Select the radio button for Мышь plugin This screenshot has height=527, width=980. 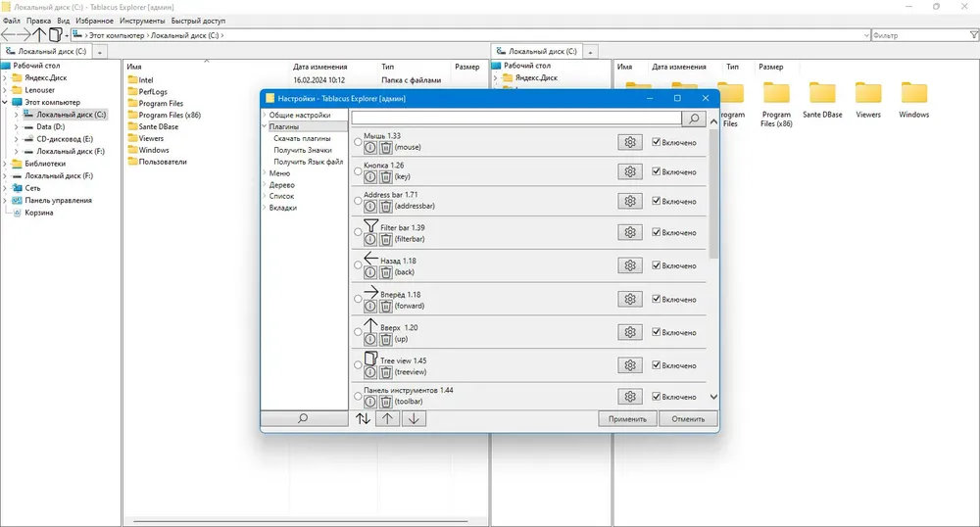(358, 142)
